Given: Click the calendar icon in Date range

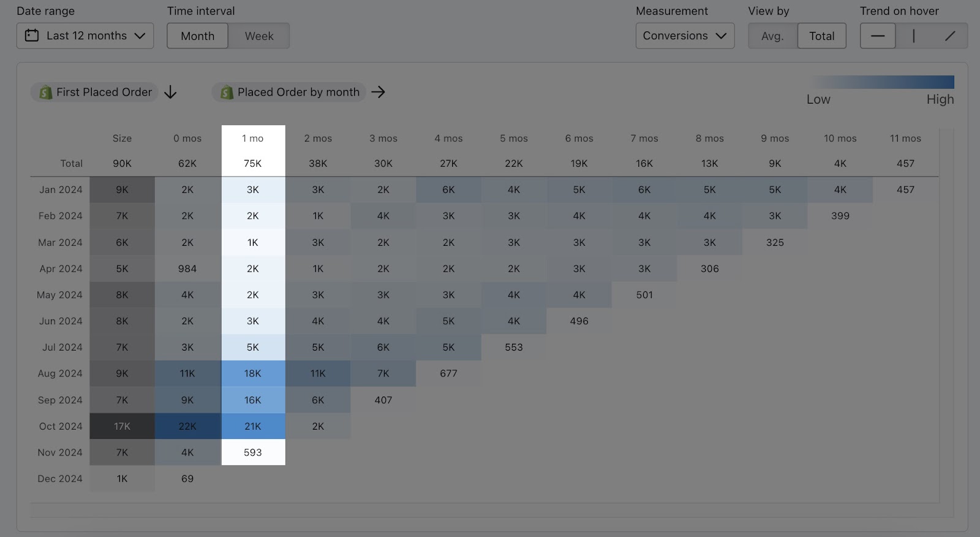Looking at the screenshot, I should (32, 36).
